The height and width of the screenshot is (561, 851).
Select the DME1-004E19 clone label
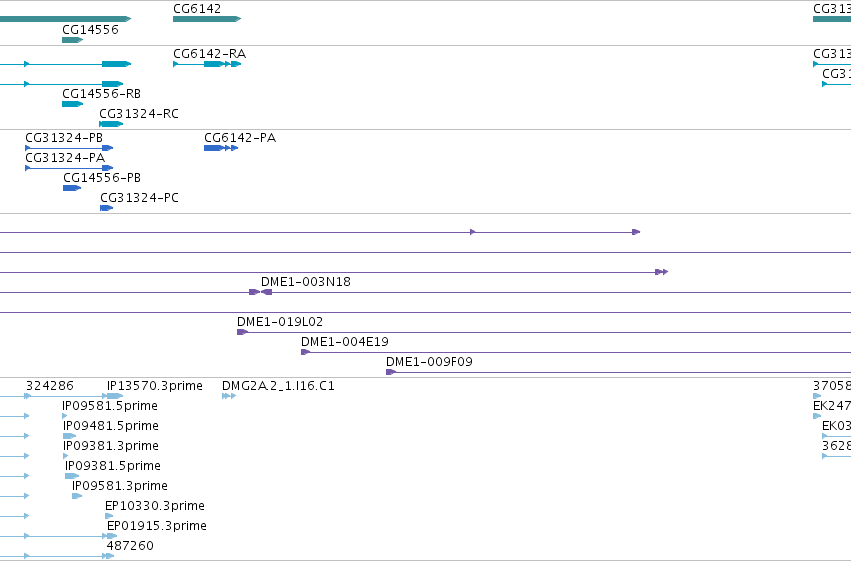[345, 342]
